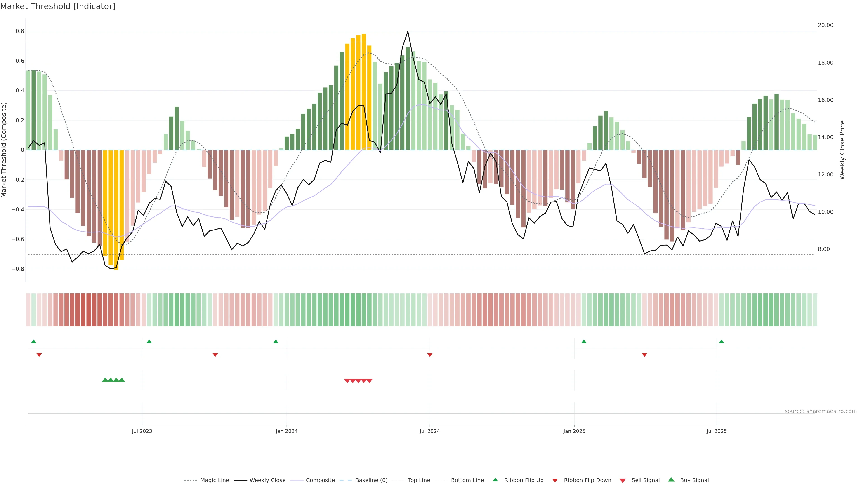Click the Ribbon Flip Down legend triangle

click(555, 481)
